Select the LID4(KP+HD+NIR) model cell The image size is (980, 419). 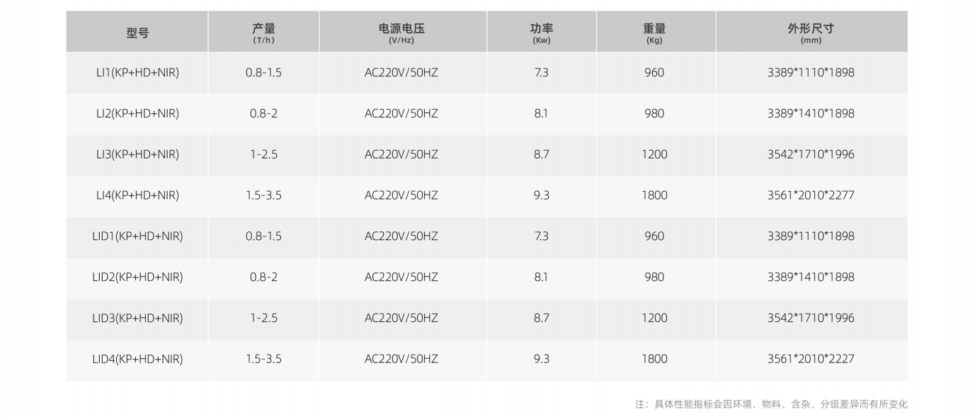coord(137,359)
